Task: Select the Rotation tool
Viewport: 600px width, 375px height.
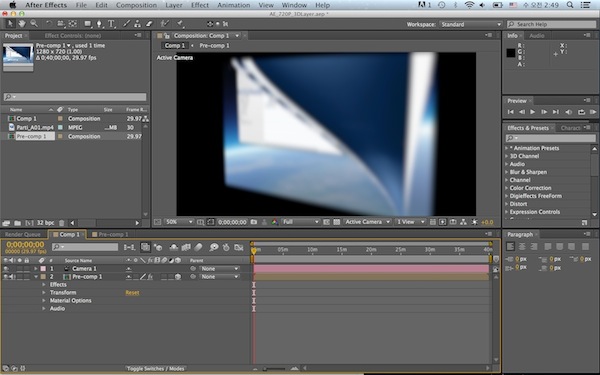Action: coord(49,24)
